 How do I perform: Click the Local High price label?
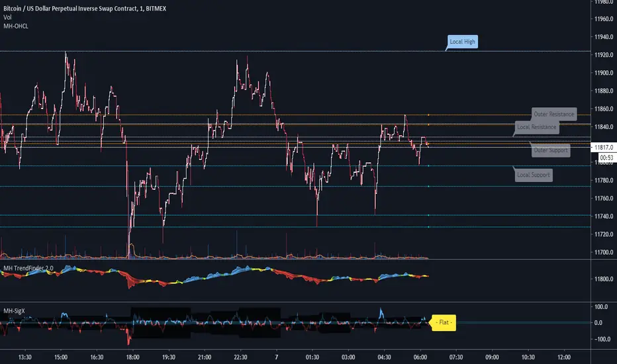(x=462, y=42)
